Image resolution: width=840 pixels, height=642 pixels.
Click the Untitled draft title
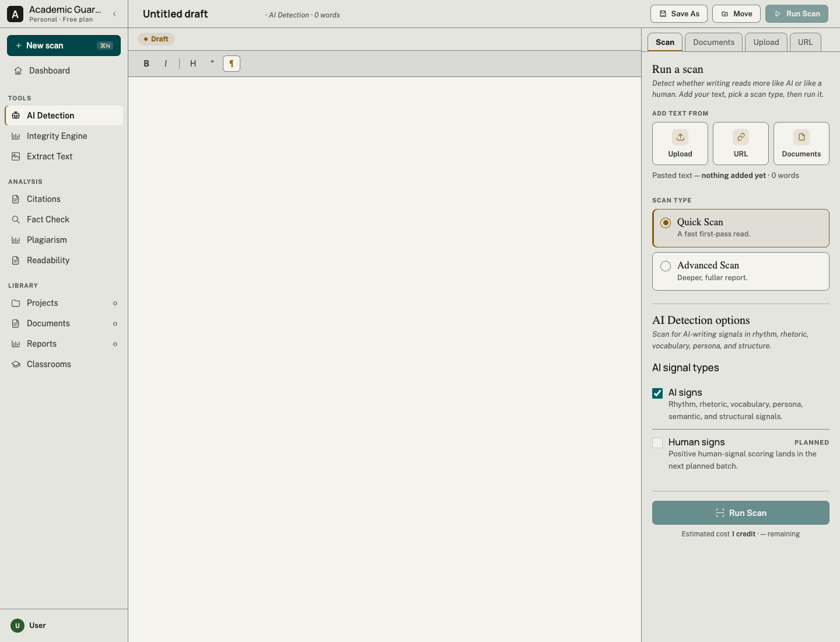pos(176,14)
